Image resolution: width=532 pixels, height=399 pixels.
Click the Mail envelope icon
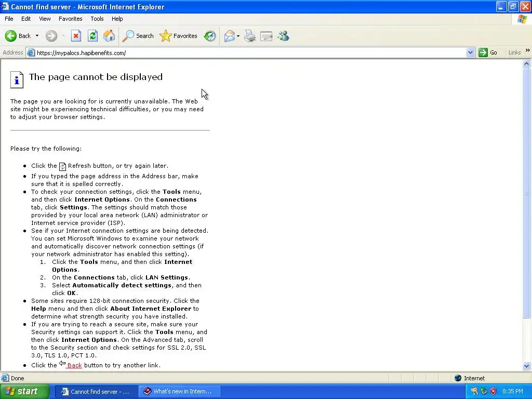coord(230,36)
